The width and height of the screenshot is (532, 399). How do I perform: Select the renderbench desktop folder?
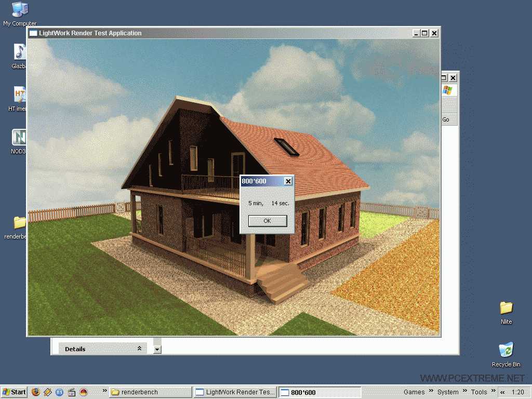pos(16,228)
